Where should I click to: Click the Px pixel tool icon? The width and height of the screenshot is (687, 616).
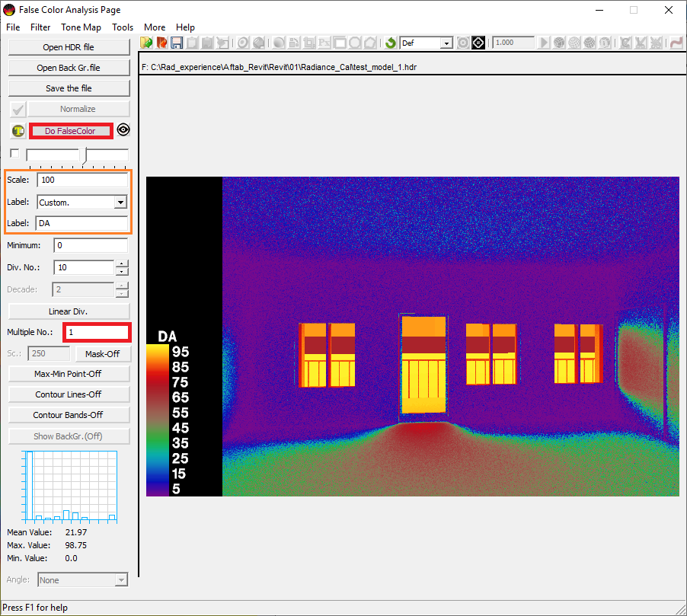[324, 43]
